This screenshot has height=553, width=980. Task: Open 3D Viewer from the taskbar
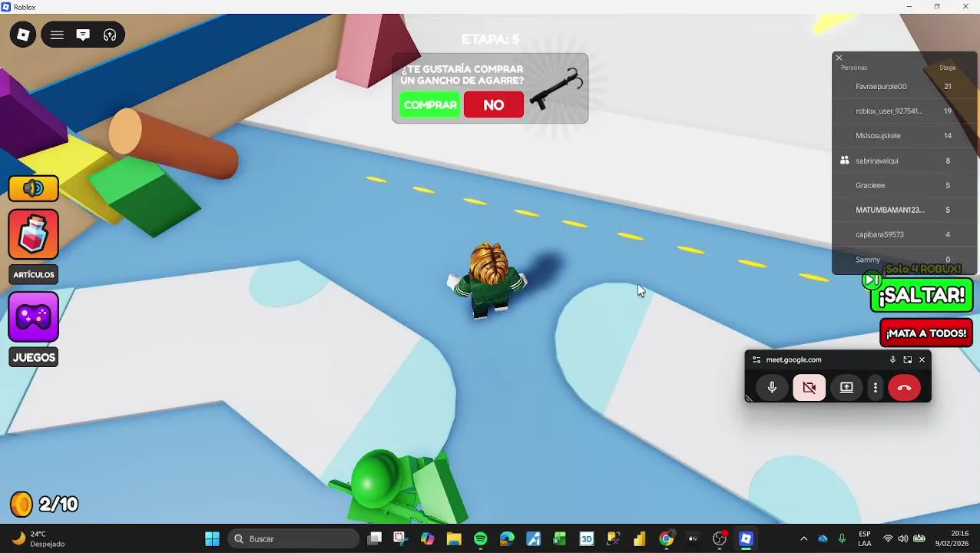point(587,538)
